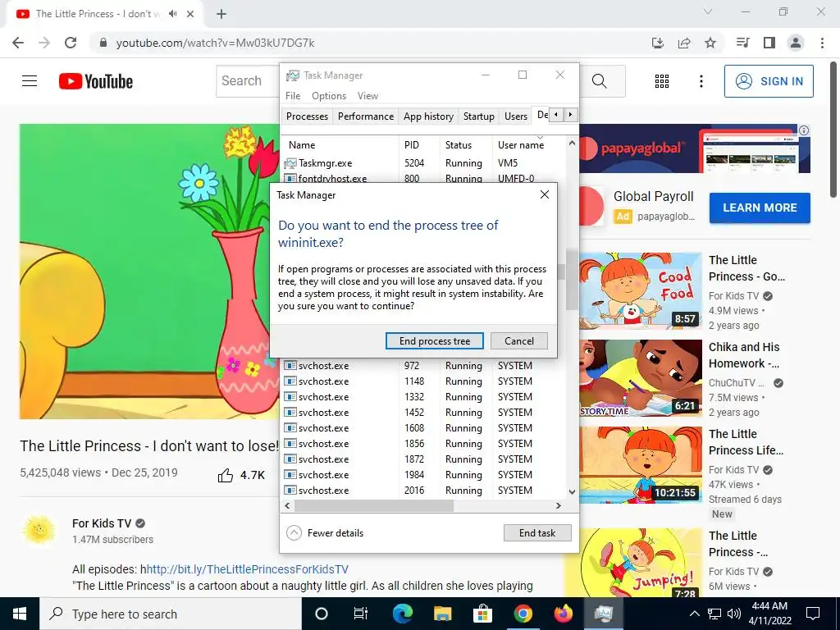Open Chrome profile avatar
The image size is (840, 630).
pos(796,43)
